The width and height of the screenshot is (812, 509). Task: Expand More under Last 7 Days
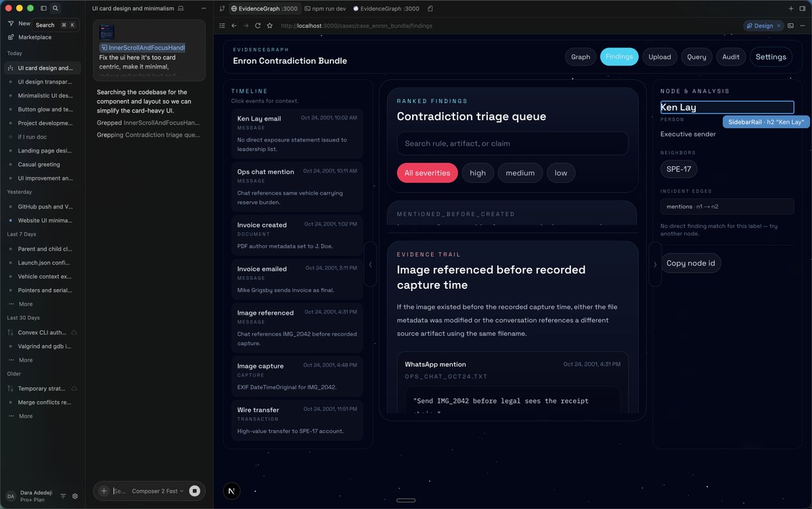[26, 304]
